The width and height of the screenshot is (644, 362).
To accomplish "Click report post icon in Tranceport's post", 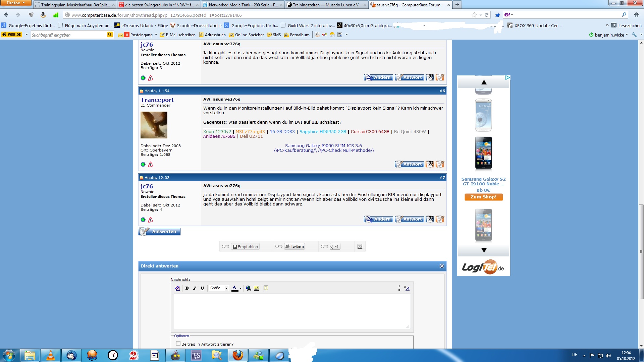I will [151, 165].
